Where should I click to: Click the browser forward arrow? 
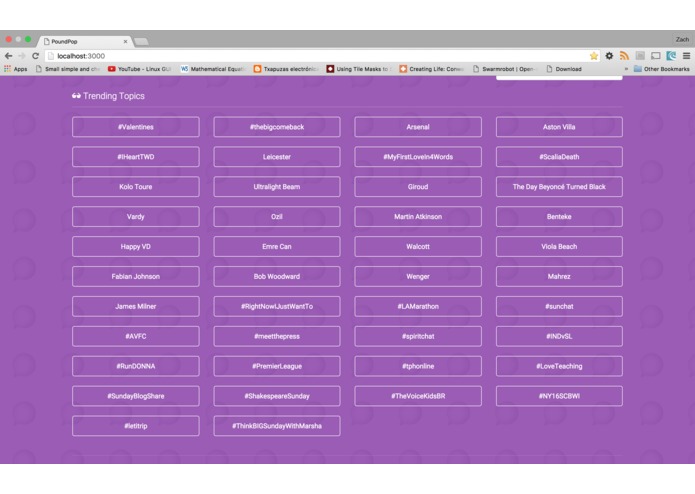click(x=22, y=56)
